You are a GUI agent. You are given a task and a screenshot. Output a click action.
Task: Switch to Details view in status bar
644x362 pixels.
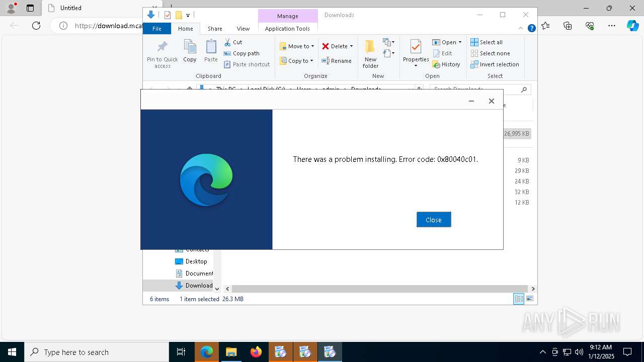pos(519,299)
